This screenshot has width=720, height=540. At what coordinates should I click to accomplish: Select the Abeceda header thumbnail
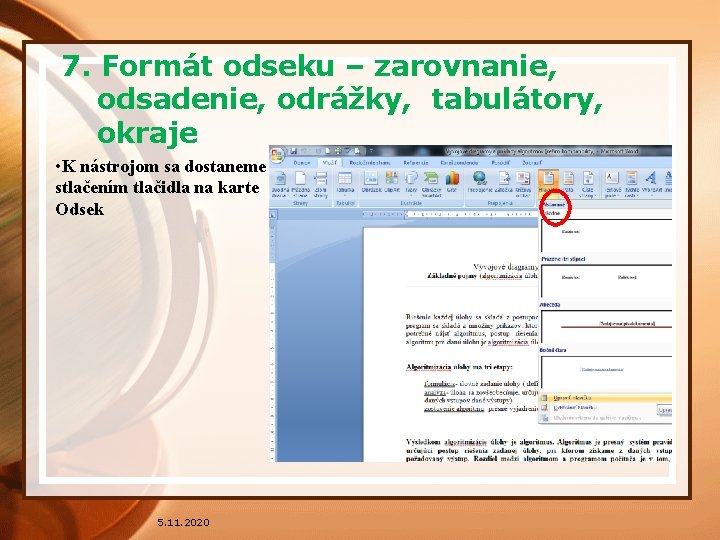[606, 326]
